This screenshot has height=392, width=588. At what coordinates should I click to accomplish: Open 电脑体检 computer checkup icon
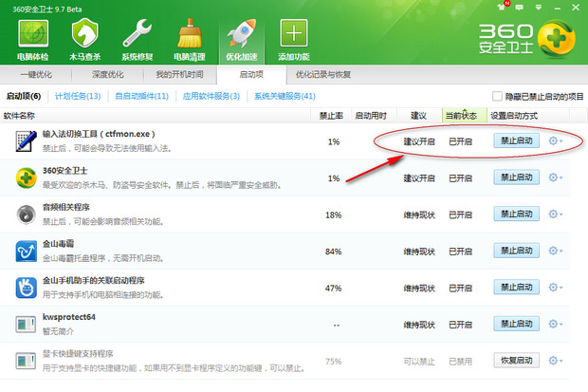point(30,39)
